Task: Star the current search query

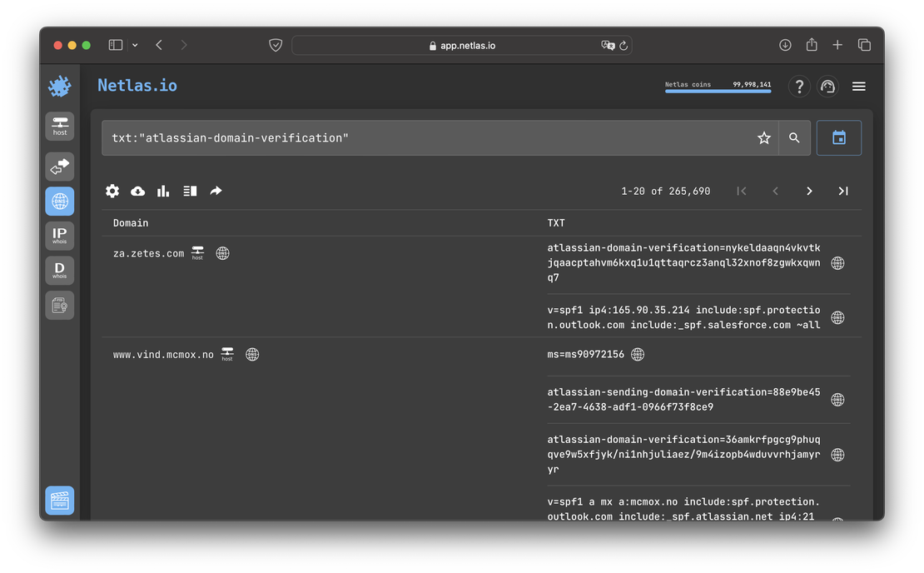Action: 763,137
